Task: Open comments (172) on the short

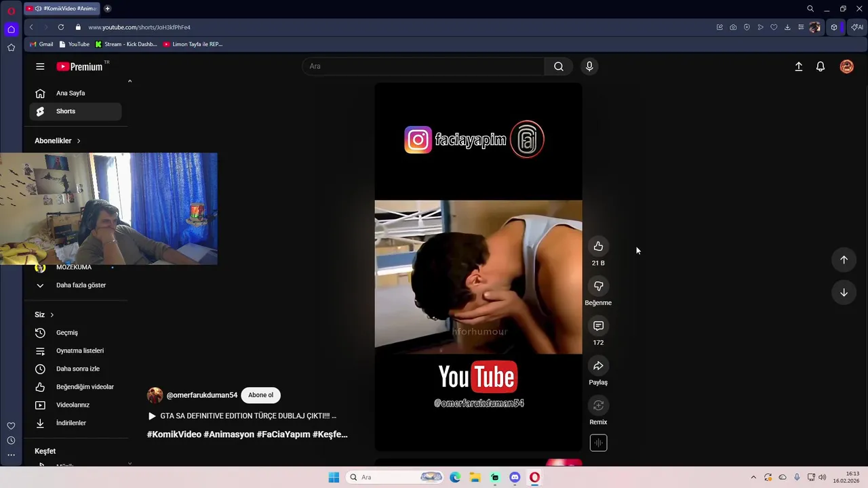Action: pyautogui.click(x=598, y=326)
